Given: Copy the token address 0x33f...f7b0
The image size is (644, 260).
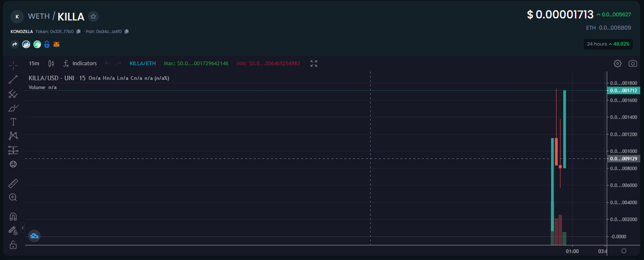Looking at the screenshot, I should (x=79, y=31).
